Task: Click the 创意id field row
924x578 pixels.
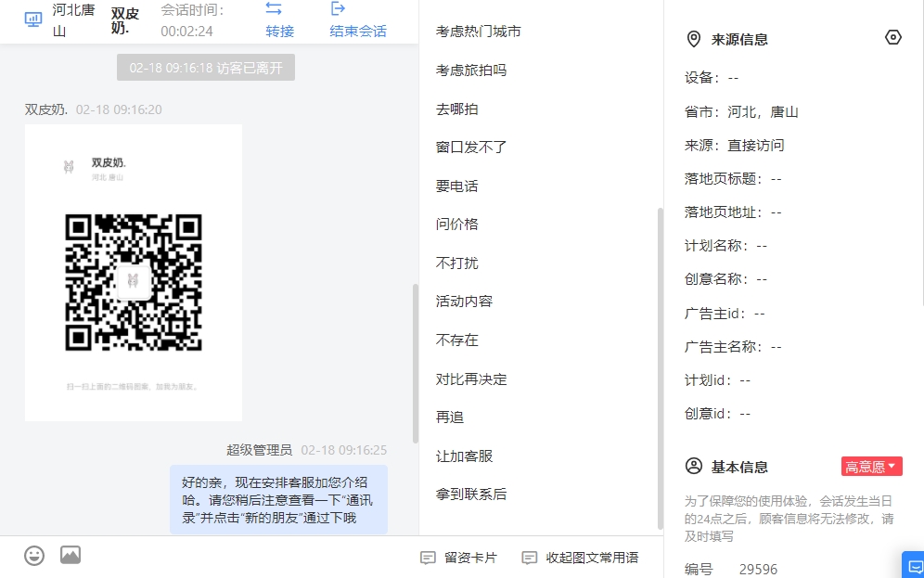Action: coord(717,414)
